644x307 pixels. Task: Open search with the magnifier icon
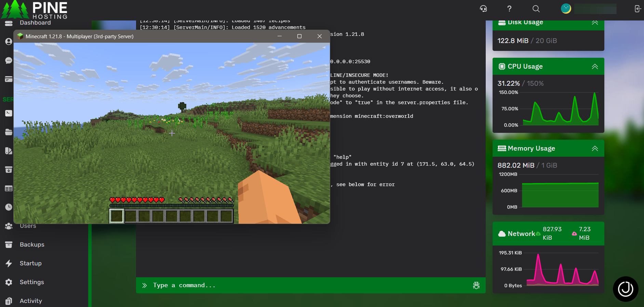pyautogui.click(x=536, y=9)
